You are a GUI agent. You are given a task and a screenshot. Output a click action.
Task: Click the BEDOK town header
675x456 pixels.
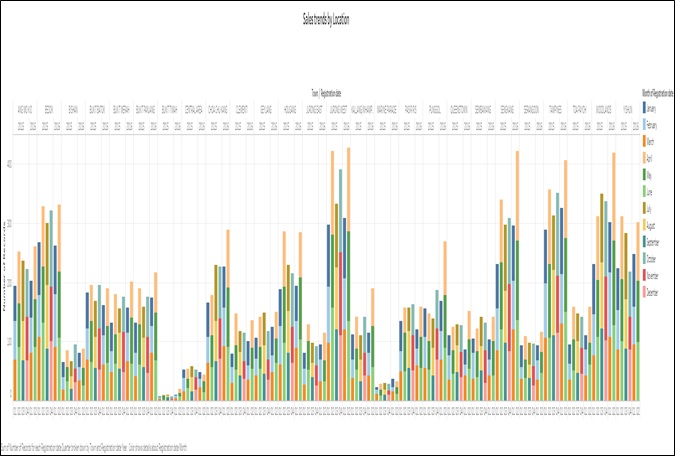tap(49, 110)
